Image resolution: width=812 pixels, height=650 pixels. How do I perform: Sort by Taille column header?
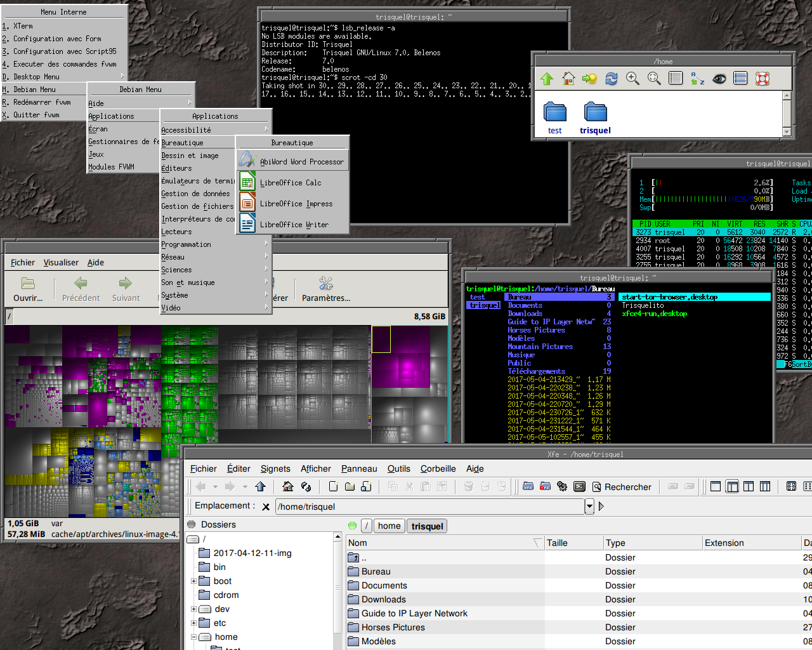(573, 543)
